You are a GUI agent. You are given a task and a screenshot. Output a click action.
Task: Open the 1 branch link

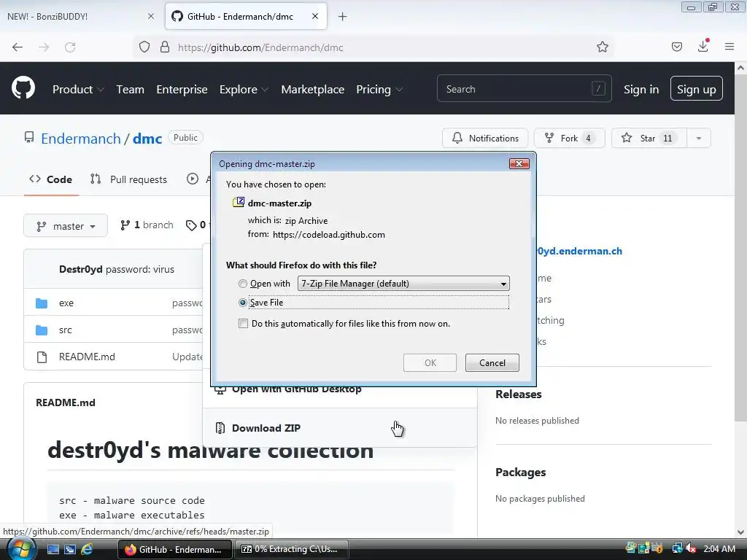pos(147,225)
